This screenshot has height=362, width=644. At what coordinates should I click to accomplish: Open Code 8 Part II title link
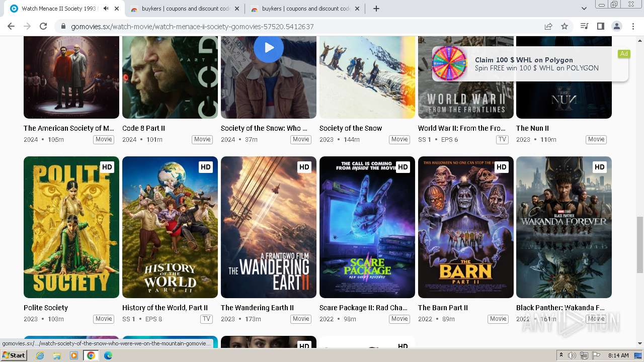(x=143, y=128)
